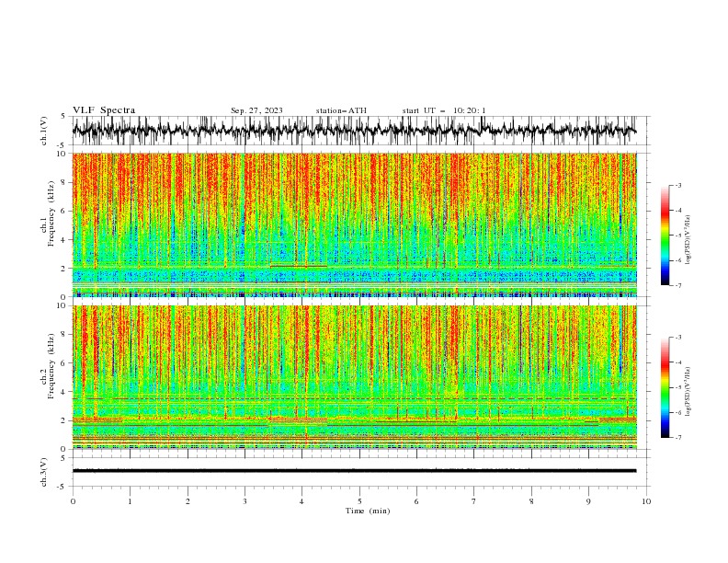Image resolution: width=728 pixels, height=563 pixels.
Task: Click the ch.2 "Frequency (kHz)" axis label
Action: coord(51,365)
